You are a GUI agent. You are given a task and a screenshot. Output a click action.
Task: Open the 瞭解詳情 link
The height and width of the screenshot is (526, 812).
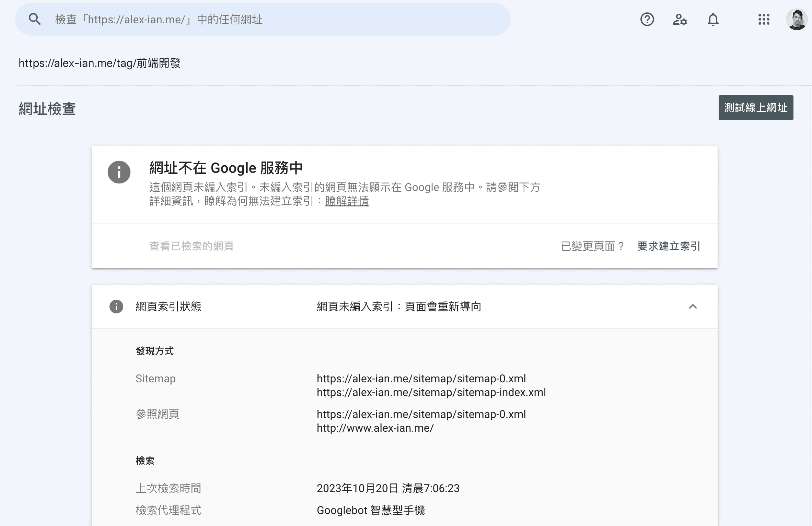coord(347,201)
